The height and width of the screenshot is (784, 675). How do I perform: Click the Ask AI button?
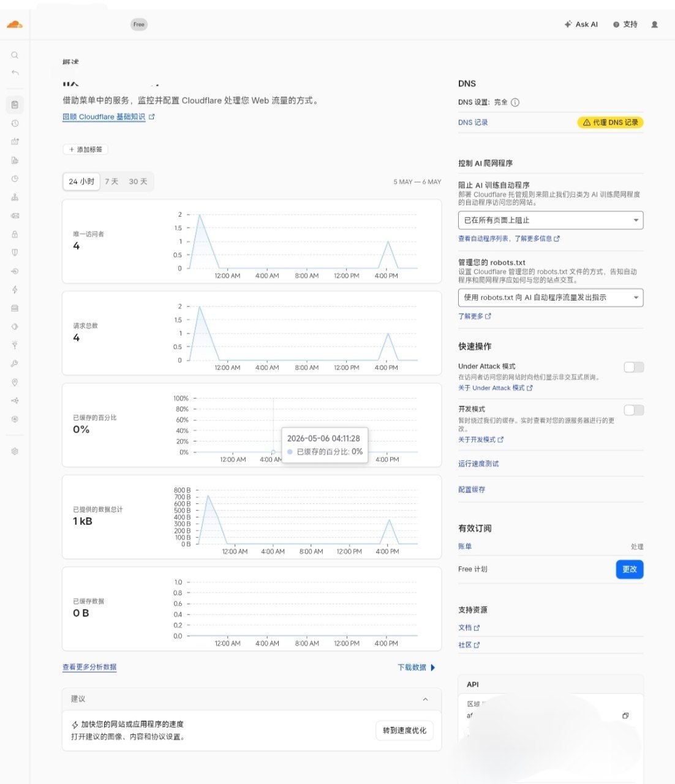(581, 24)
